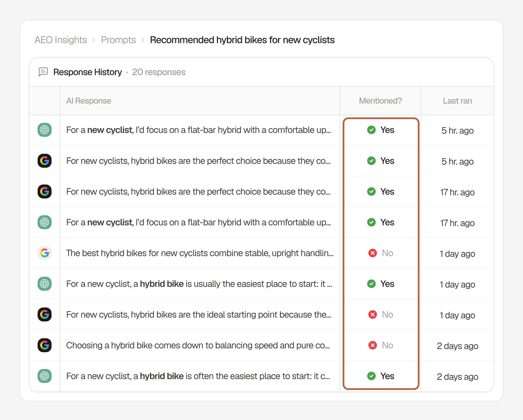Viewport: 523px width, 420px height.
Task: Click the green check icon in the 'often the easiest' row
Action: pos(371,376)
